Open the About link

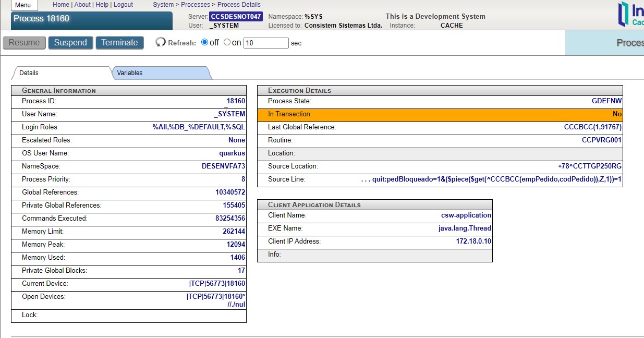point(82,5)
